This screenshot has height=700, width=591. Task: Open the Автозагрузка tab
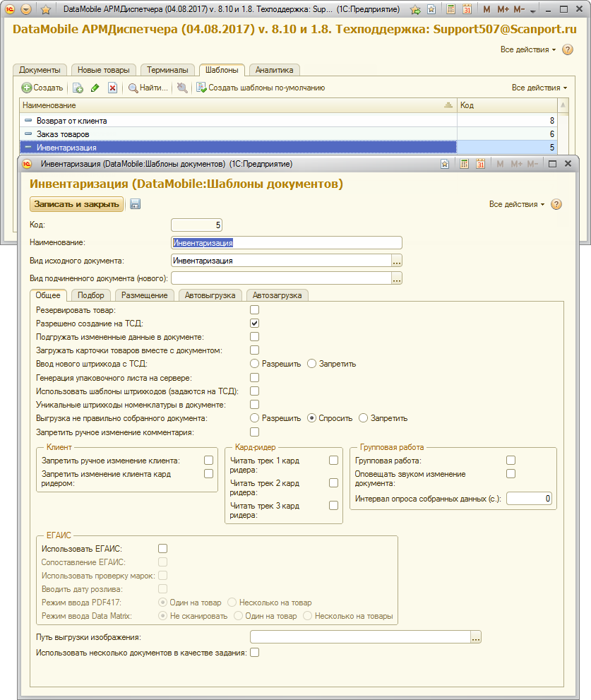pyautogui.click(x=277, y=295)
